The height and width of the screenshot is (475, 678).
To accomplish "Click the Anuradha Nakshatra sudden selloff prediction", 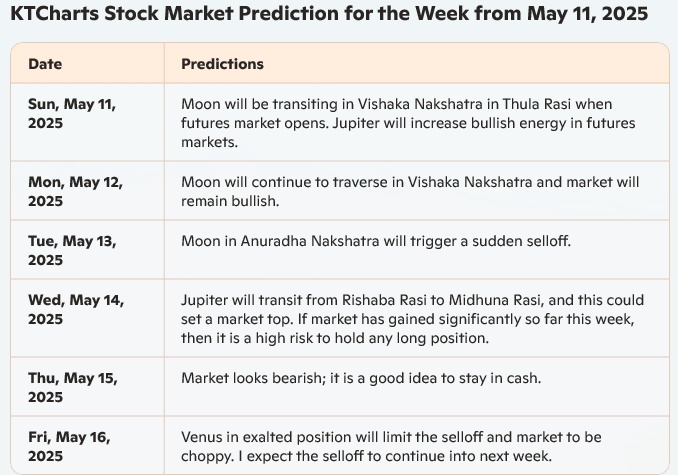I will point(376,241).
